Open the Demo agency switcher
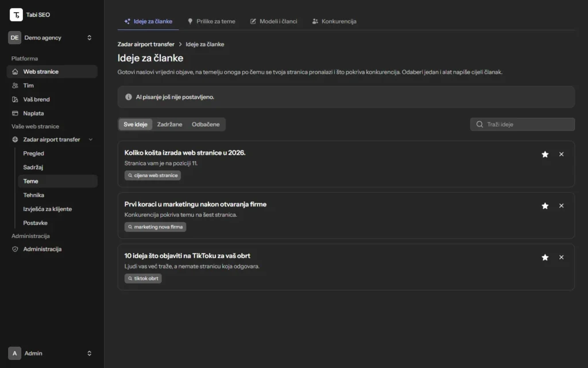The width and height of the screenshot is (588, 368). pos(52,37)
